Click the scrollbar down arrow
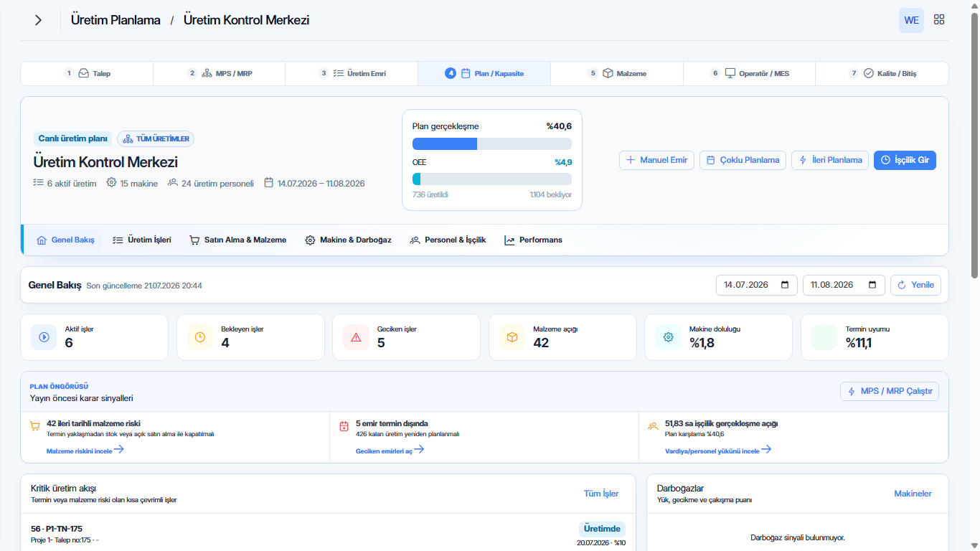 pos(974,545)
